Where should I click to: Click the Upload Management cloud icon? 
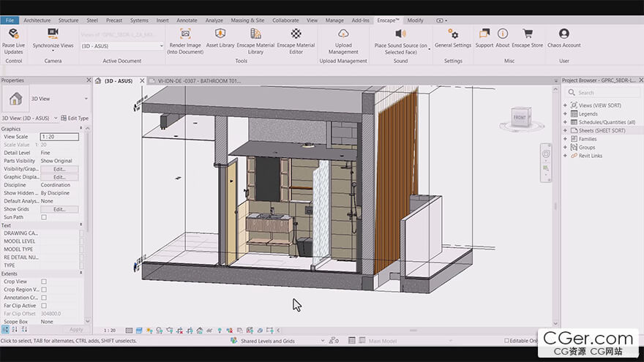(x=343, y=34)
